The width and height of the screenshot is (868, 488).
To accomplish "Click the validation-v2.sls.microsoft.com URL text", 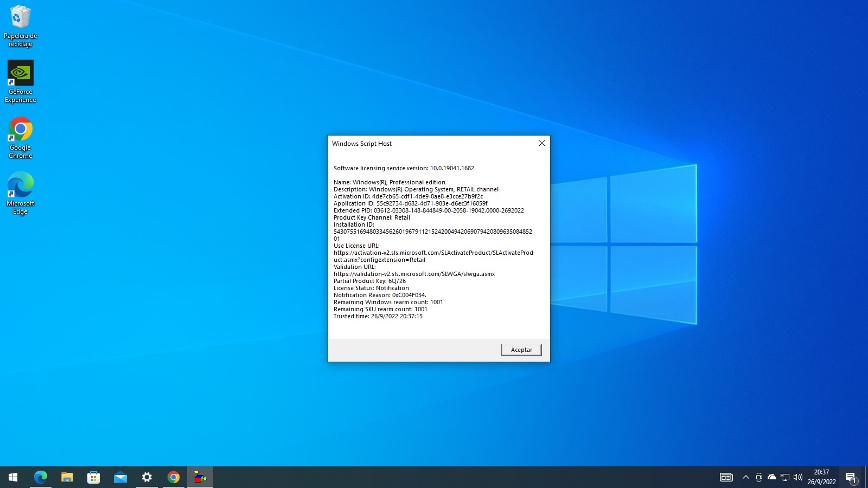I will tap(414, 274).
